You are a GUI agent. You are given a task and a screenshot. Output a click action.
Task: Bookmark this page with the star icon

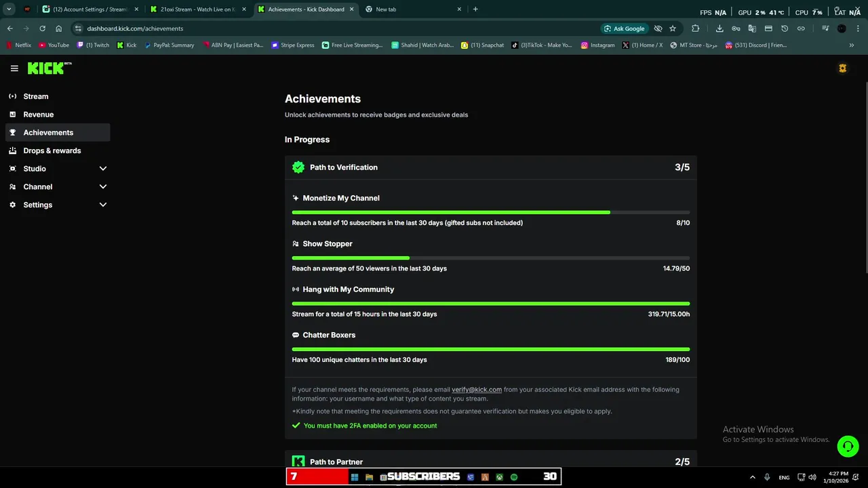pos(673,28)
